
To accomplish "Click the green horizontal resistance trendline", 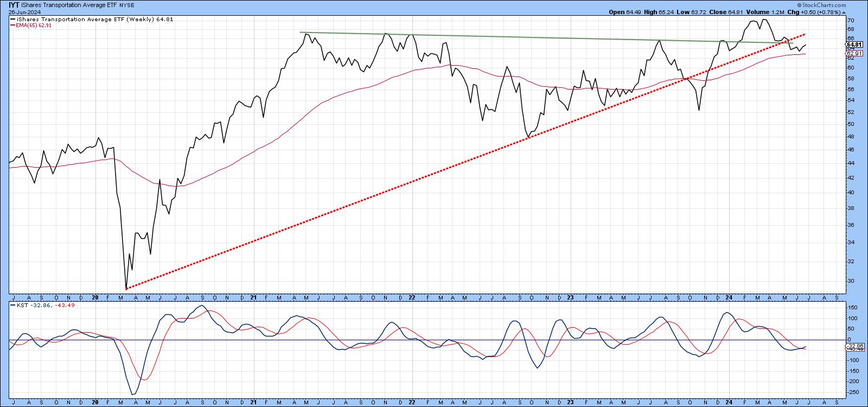I will point(546,38).
